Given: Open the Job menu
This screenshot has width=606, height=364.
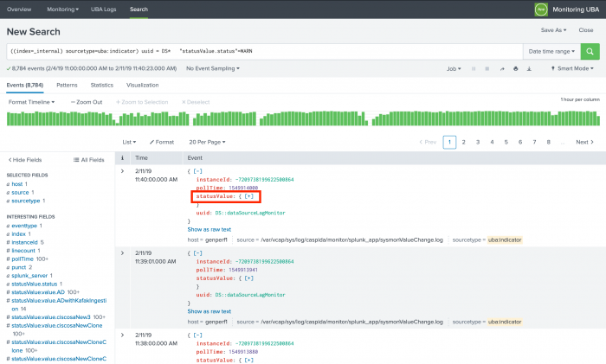Looking at the screenshot, I should click(x=454, y=68).
